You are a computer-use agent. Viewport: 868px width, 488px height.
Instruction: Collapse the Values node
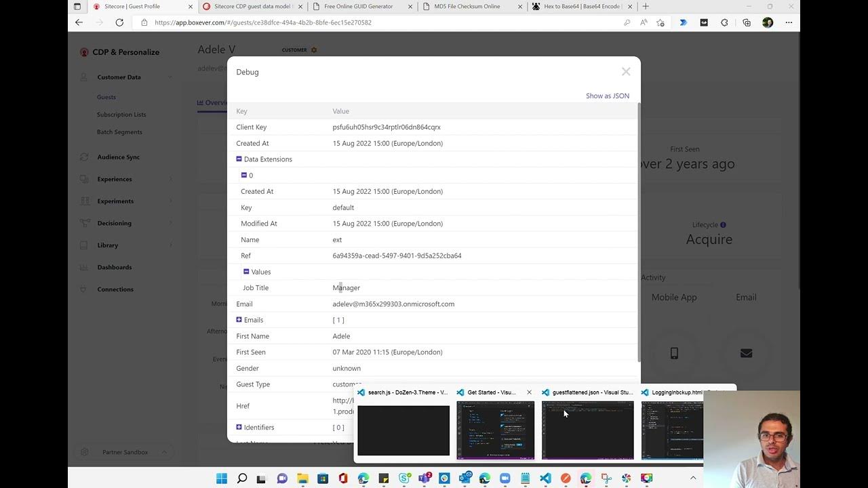246,271
